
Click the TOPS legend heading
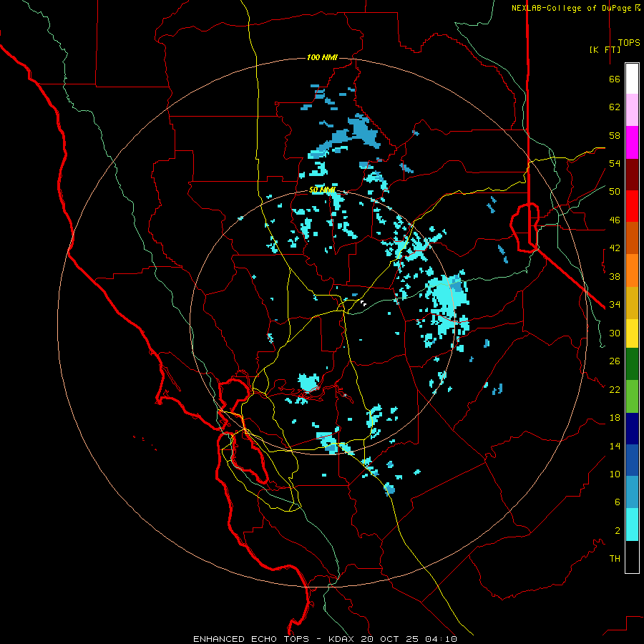tap(629, 42)
